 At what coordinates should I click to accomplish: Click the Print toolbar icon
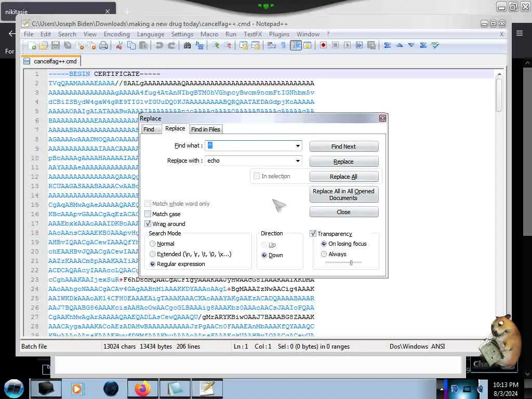click(103, 46)
